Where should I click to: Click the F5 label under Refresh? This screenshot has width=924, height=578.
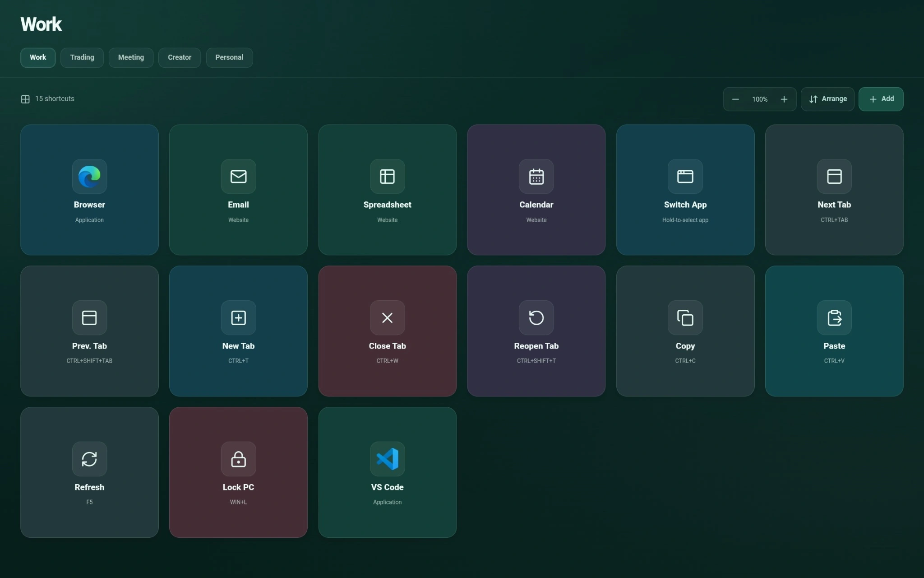coord(89,502)
